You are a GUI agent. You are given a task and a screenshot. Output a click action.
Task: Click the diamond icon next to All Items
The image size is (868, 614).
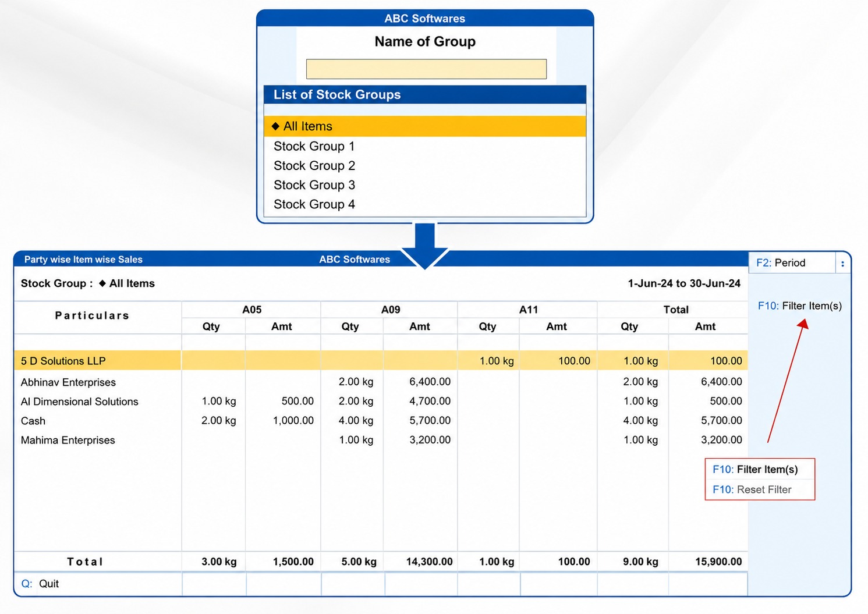click(x=276, y=126)
